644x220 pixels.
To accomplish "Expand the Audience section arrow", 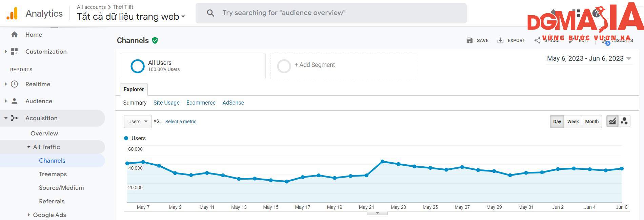I will click(x=6, y=101).
